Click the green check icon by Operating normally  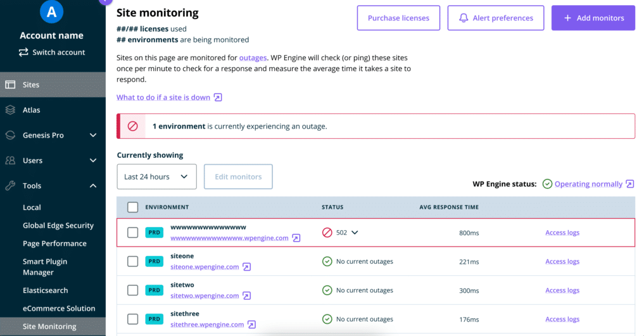pos(547,184)
